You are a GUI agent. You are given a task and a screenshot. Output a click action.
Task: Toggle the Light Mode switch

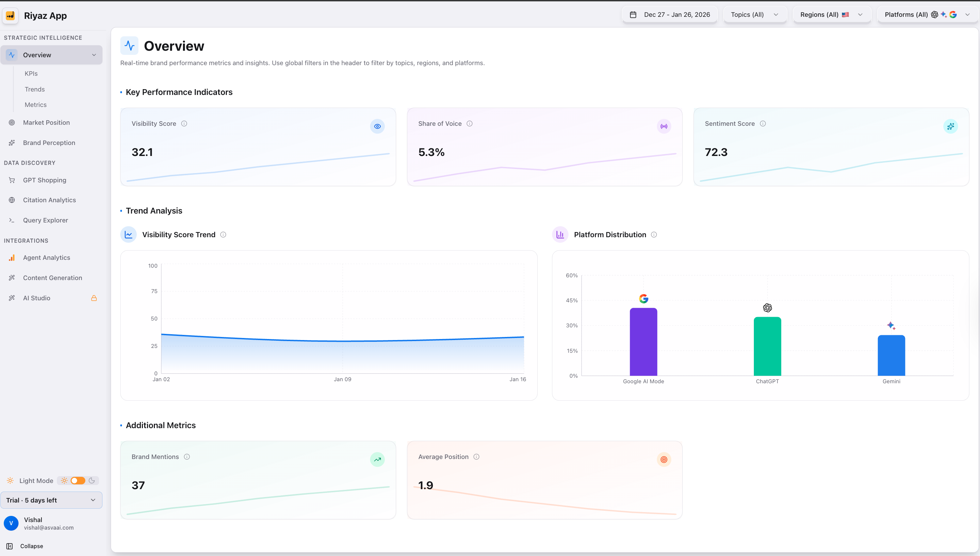pyautogui.click(x=78, y=480)
